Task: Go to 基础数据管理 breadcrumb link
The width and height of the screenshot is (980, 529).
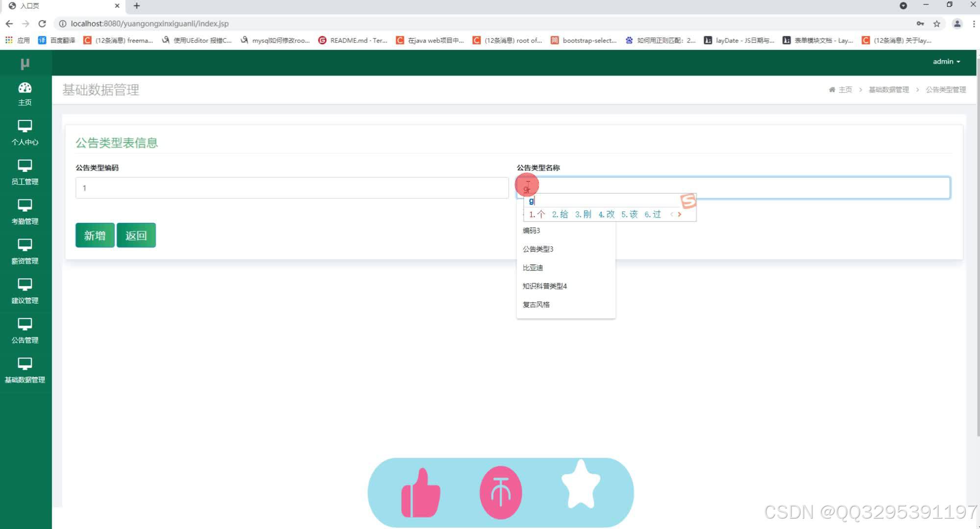Action: point(889,90)
